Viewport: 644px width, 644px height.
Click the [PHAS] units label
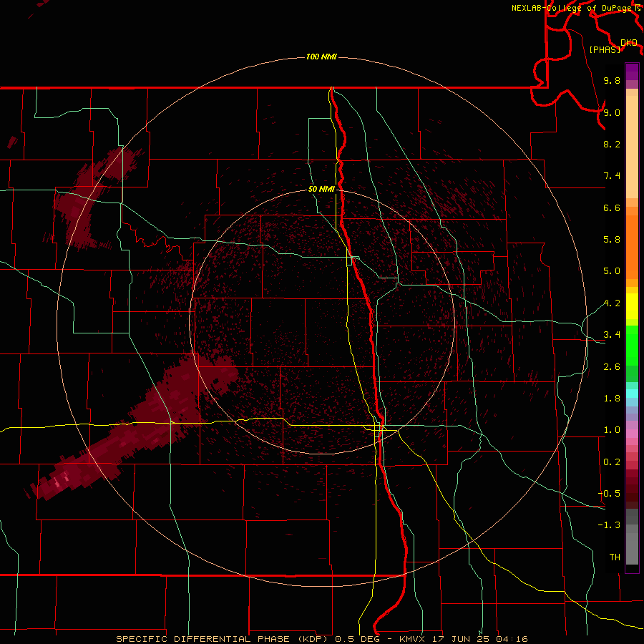[605, 49]
